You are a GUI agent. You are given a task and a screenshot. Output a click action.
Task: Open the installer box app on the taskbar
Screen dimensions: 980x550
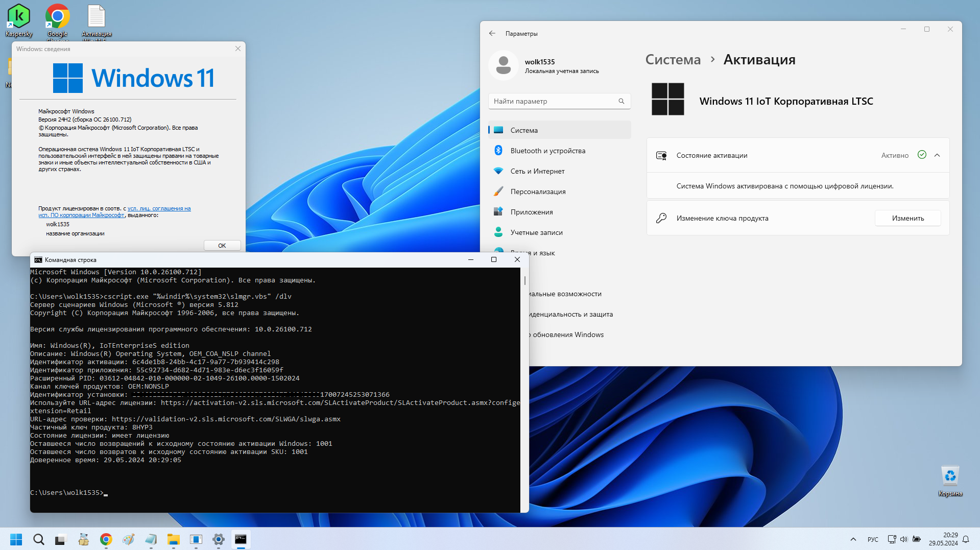[84, 539]
